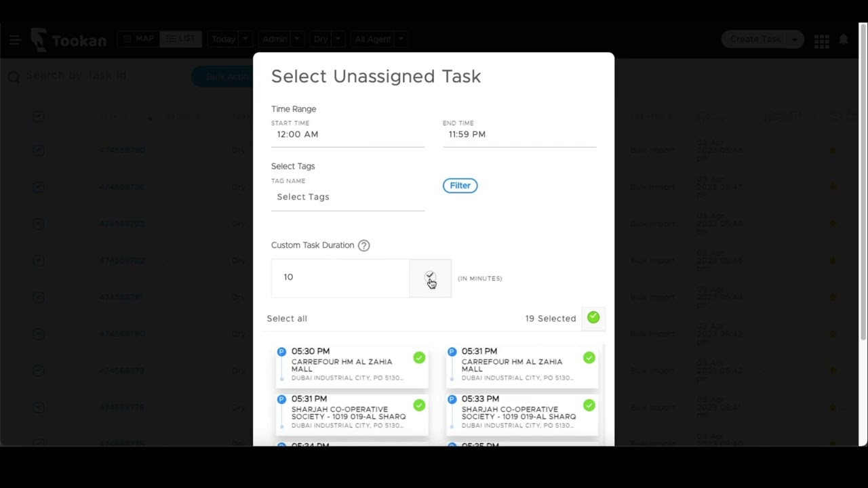Click pickup 'P' icon of 05:33 PM Sharjah task
The height and width of the screenshot is (488, 868).
pos(452,399)
